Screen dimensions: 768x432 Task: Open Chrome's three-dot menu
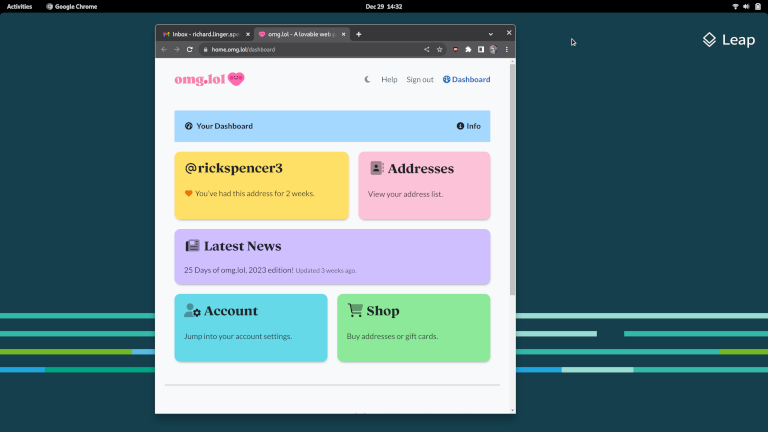(x=506, y=49)
